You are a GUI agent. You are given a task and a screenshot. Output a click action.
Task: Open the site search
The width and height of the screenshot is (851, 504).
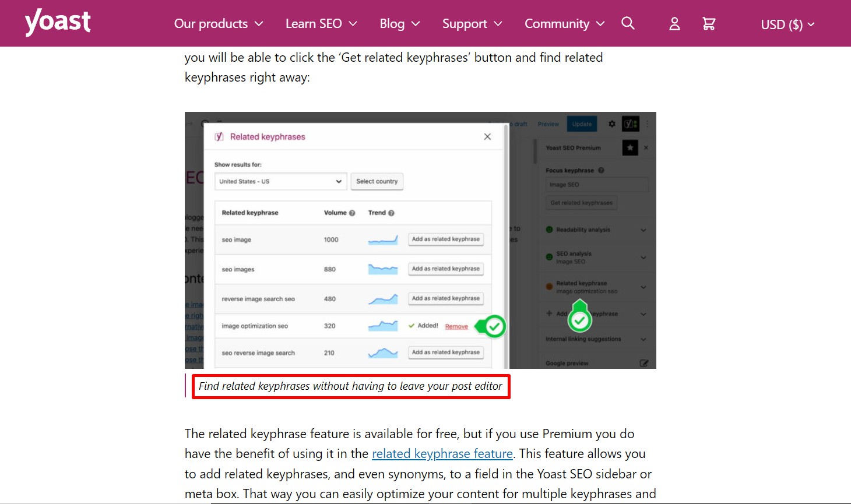pyautogui.click(x=628, y=23)
